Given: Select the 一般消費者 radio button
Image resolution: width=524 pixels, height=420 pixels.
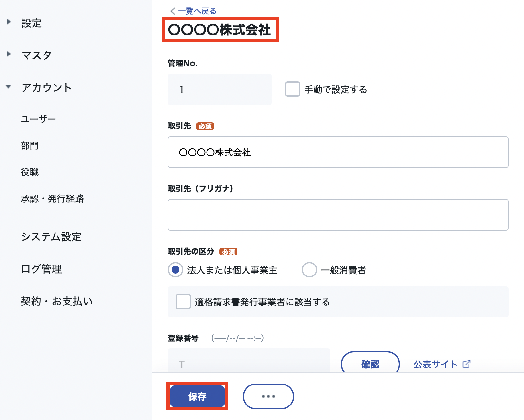Looking at the screenshot, I should pos(309,270).
